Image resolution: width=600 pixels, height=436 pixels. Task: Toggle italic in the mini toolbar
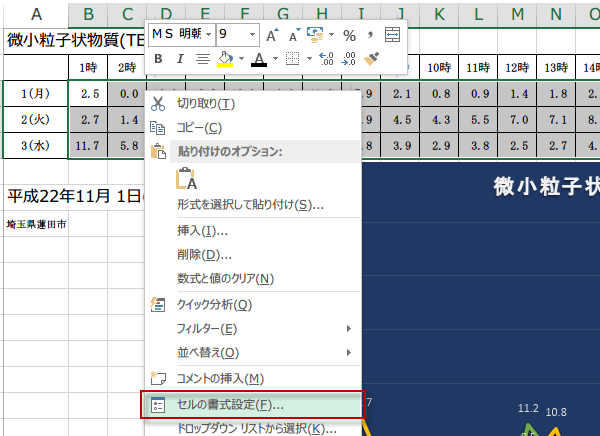coord(180,59)
